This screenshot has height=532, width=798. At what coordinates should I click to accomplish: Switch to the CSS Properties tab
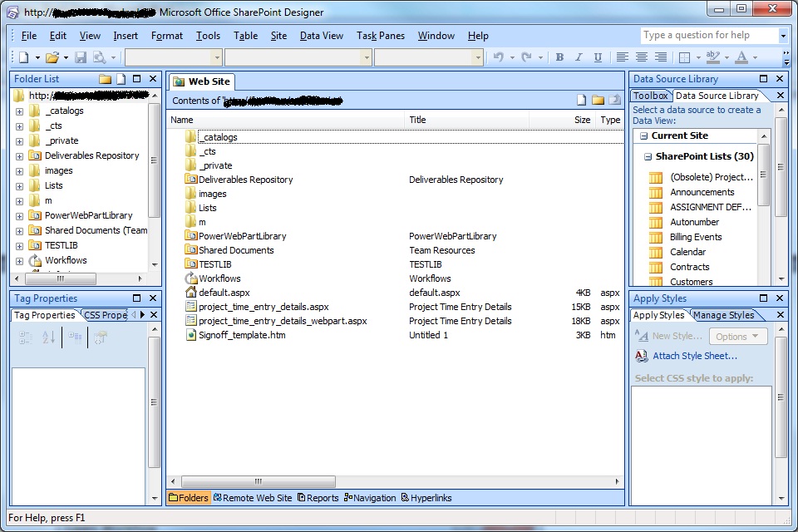[104, 315]
